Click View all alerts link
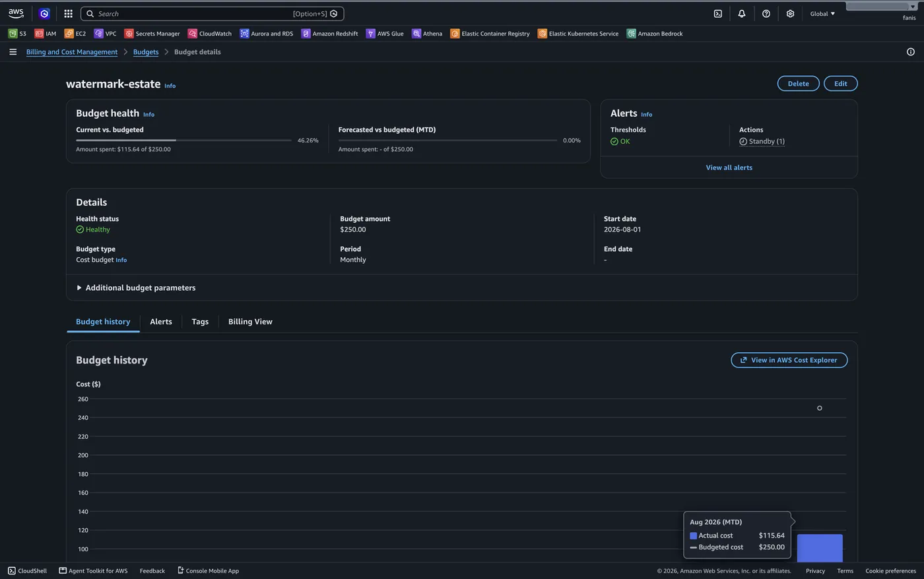 (729, 168)
